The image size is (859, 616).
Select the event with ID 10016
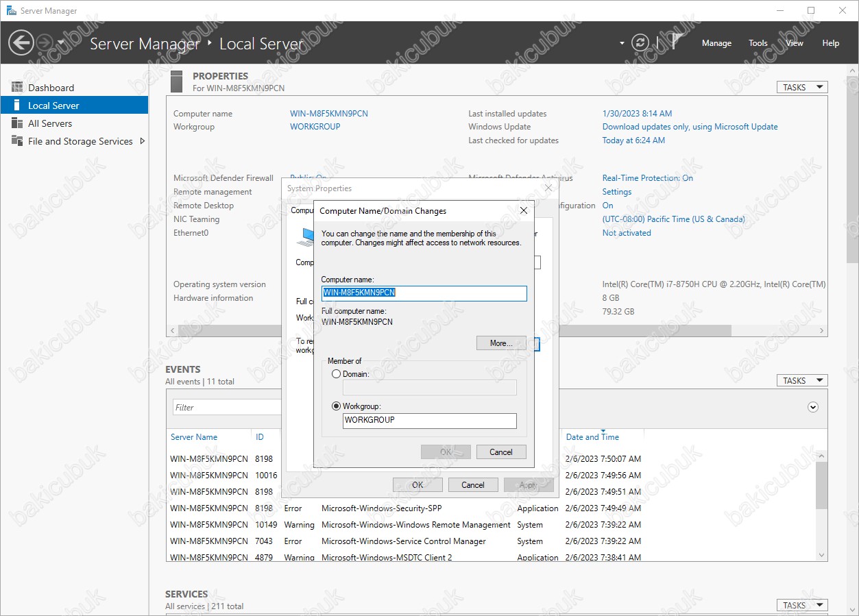coord(266,476)
